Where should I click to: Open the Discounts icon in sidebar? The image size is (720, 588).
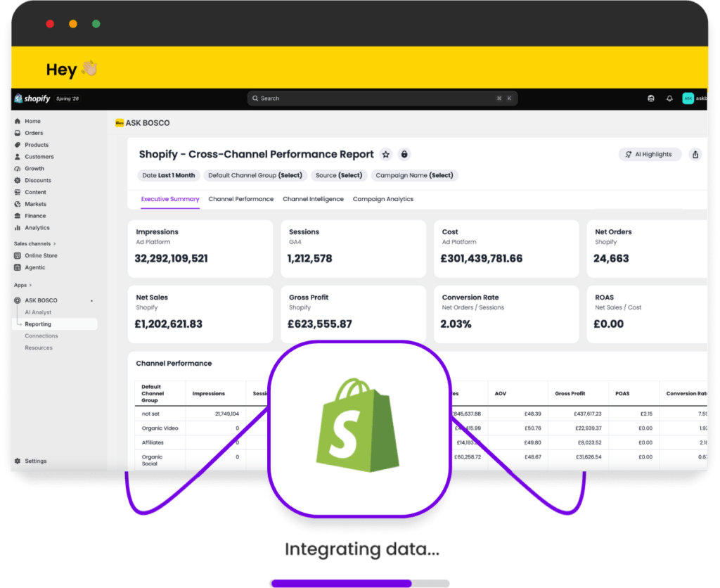click(x=18, y=181)
